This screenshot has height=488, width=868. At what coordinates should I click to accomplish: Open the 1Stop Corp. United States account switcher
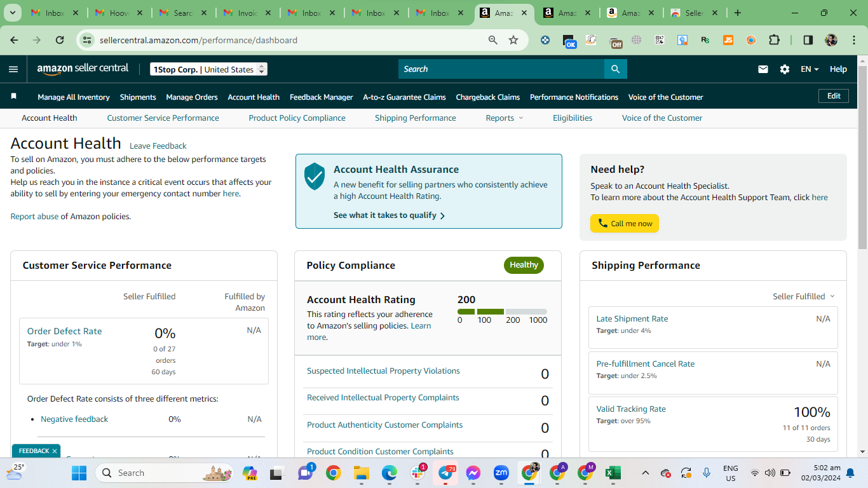click(x=208, y=69)
